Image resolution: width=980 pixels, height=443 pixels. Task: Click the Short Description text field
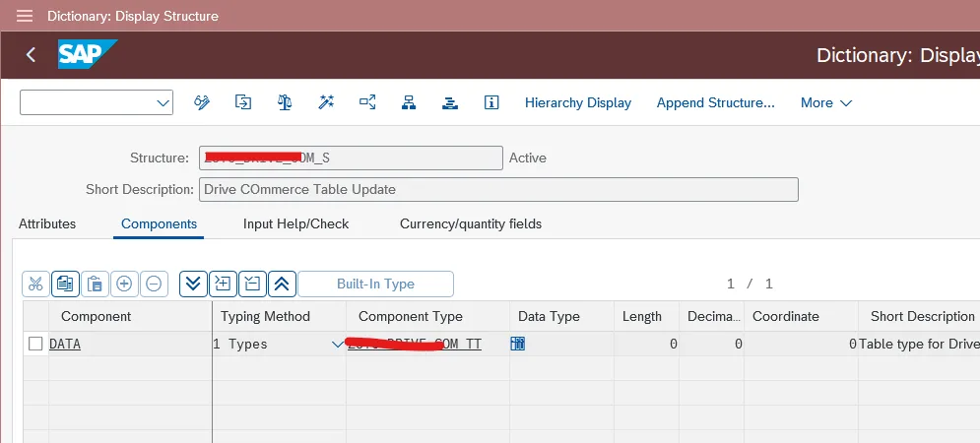[x=498, y=189]
